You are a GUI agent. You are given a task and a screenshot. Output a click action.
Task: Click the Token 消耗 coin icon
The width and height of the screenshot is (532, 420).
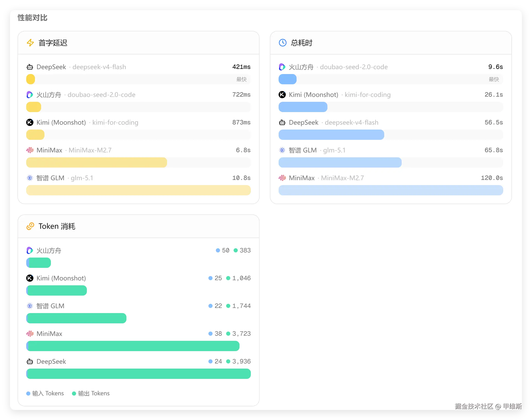pyautogui.click(x=30, y=226)
